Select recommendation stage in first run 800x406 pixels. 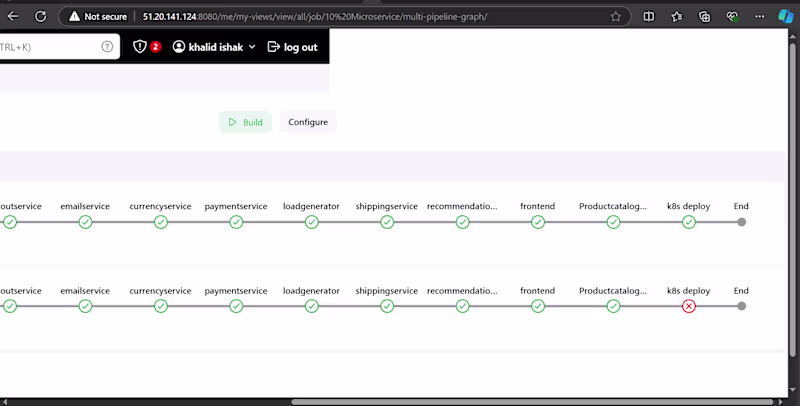(463, 222)
